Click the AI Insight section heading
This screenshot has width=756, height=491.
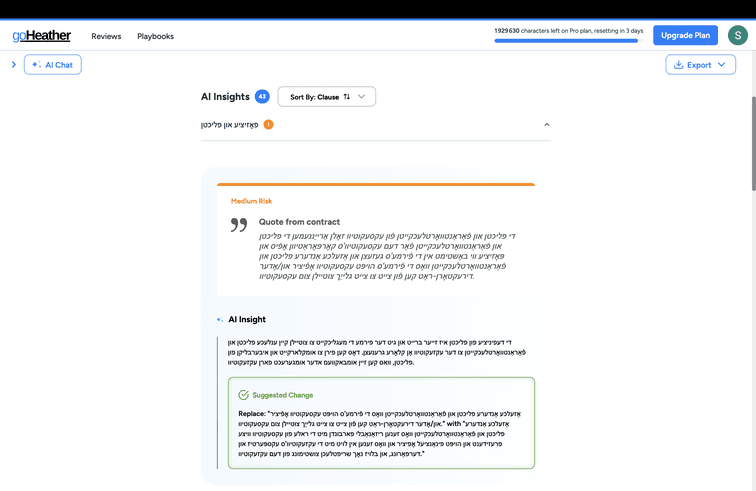pos(247,319)
